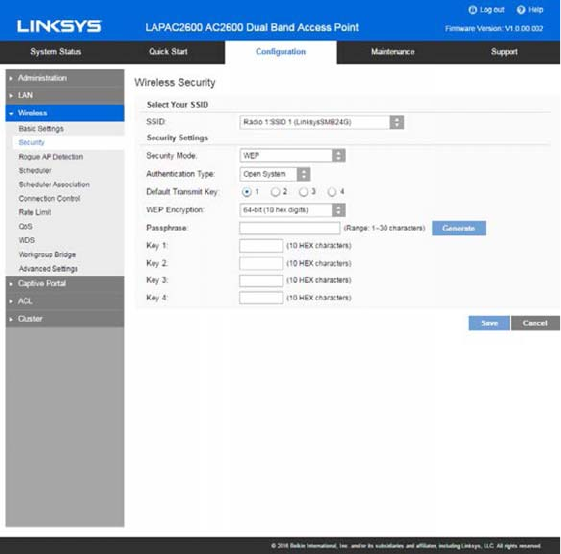This screenshot has height=554, width=561.
Task: Open the WDS page
Action: [26, 240]
